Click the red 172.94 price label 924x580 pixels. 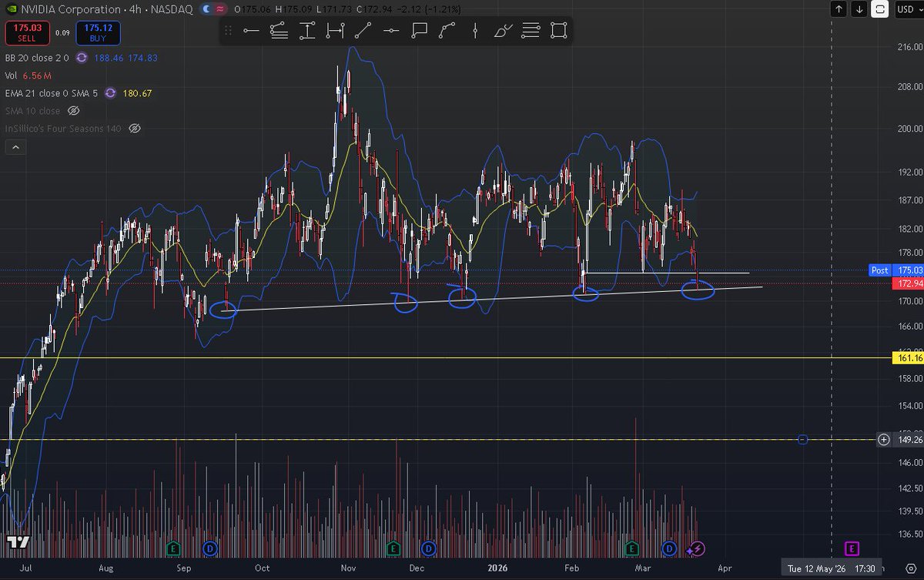pyautogui.click(x=909, y=284)
